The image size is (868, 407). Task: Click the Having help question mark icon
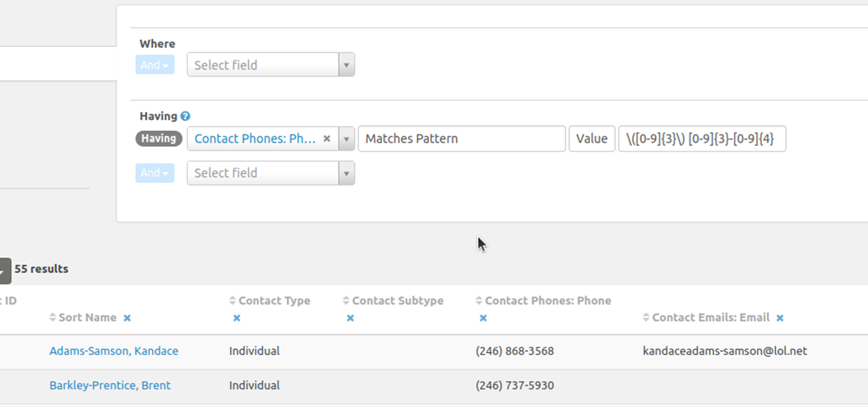click(185, 117)
